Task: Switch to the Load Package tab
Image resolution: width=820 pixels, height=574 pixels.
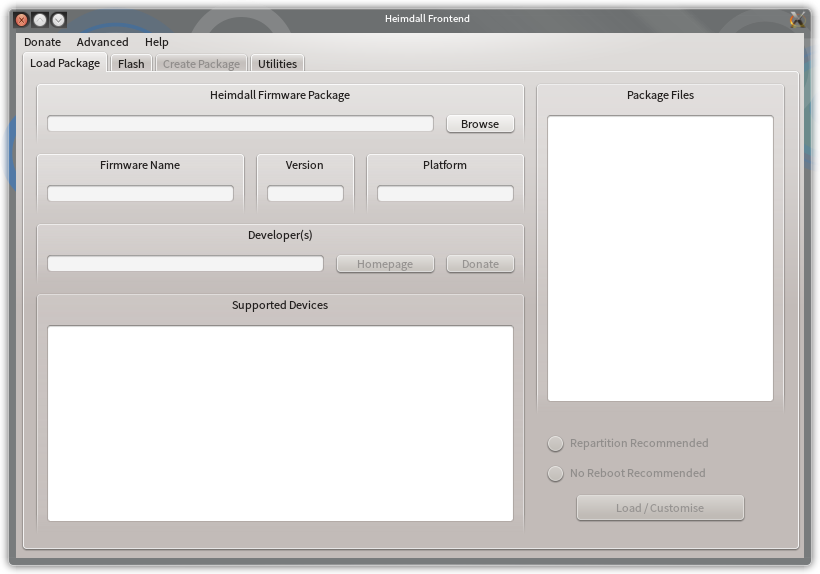Action: tap(65, 63)
